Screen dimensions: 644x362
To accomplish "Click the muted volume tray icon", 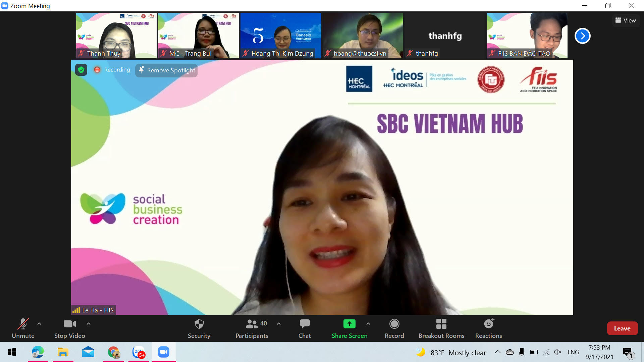I will click(x=558, y=352).
